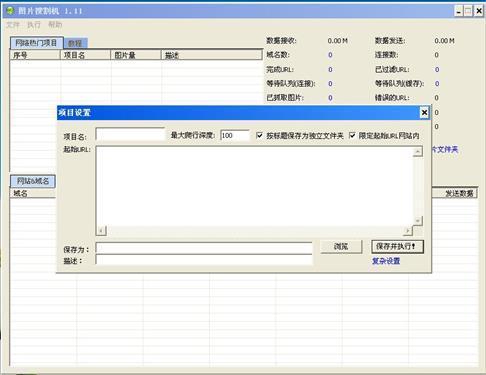Click the left arrow of the horizontal scrollbar
The height and width of the screenshot is (375, 486).
point(101,230)
